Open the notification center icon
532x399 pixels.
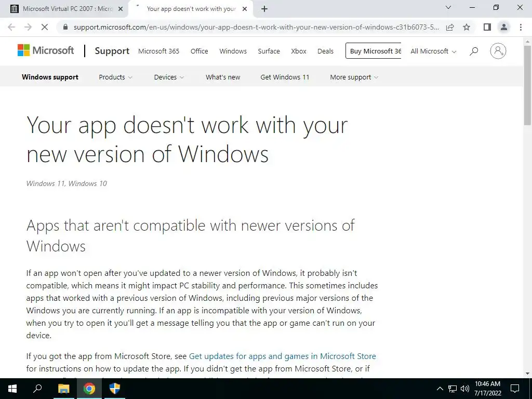(x=515, y=389)
